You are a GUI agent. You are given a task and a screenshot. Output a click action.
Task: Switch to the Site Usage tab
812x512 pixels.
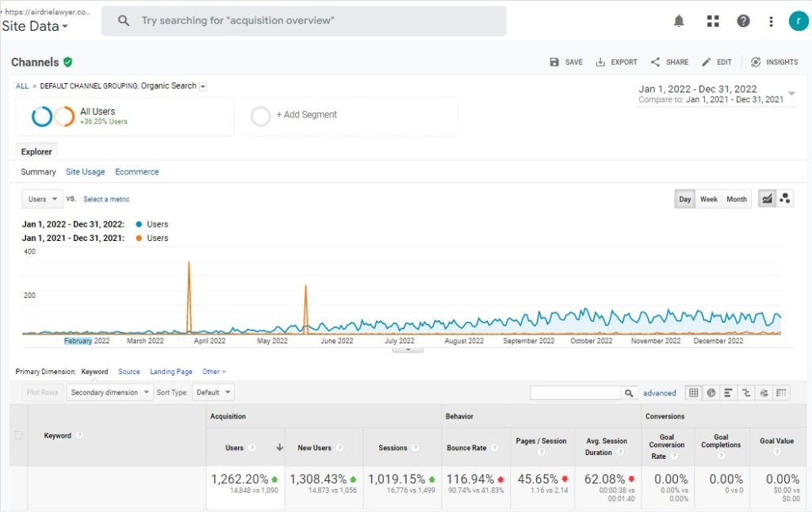pyautogui.click(x=85, y=172)
